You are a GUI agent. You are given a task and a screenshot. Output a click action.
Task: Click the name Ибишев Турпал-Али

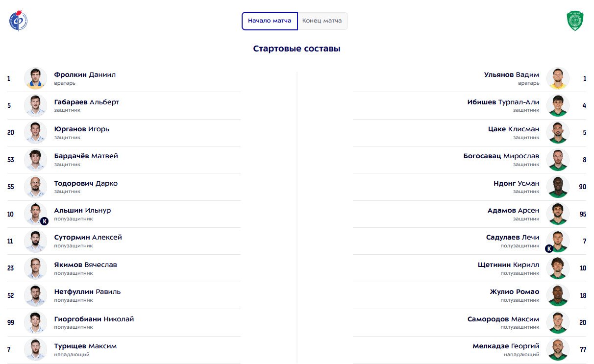[x=503, y=102]
